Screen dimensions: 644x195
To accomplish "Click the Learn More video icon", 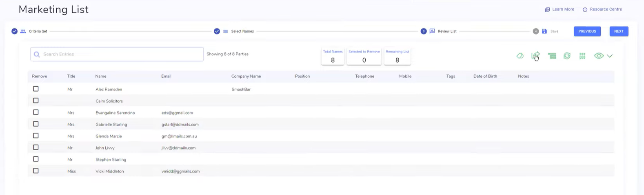I will (547, 9).
